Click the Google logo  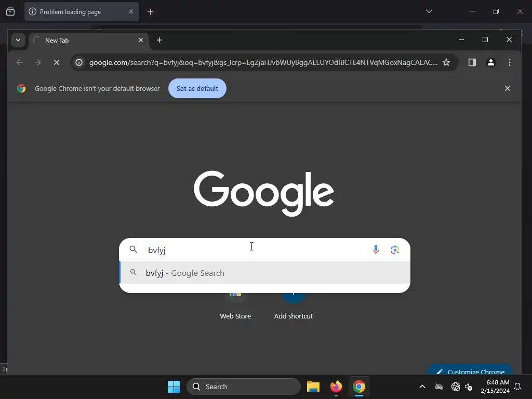[263, 193]
